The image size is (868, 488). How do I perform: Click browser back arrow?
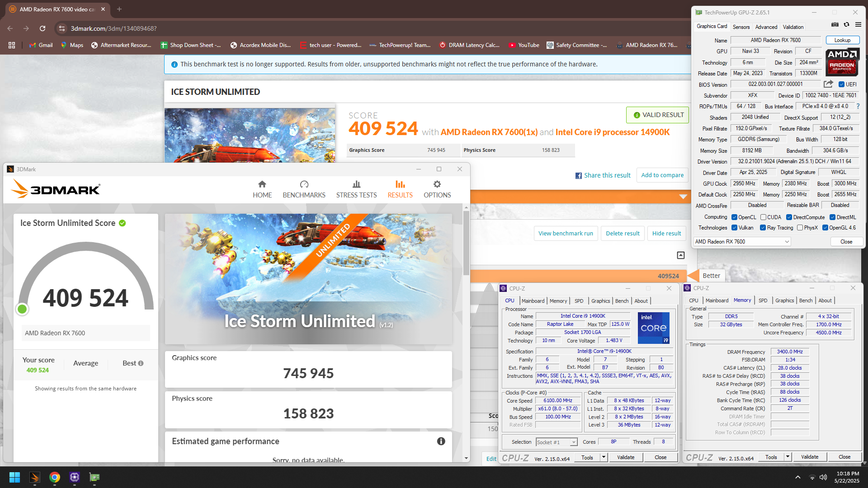tap(10, 28)
